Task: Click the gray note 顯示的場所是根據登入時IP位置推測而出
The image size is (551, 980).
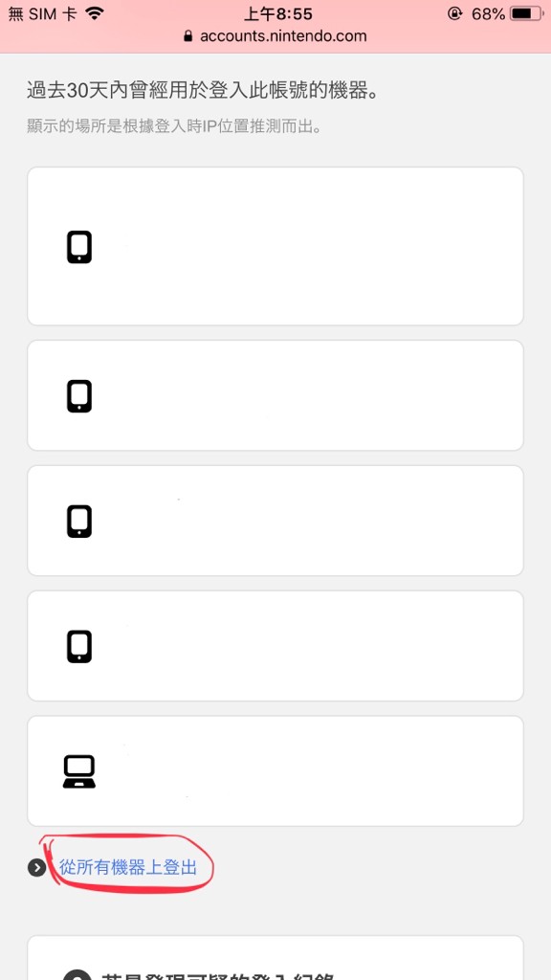Action: coord(174,126)
